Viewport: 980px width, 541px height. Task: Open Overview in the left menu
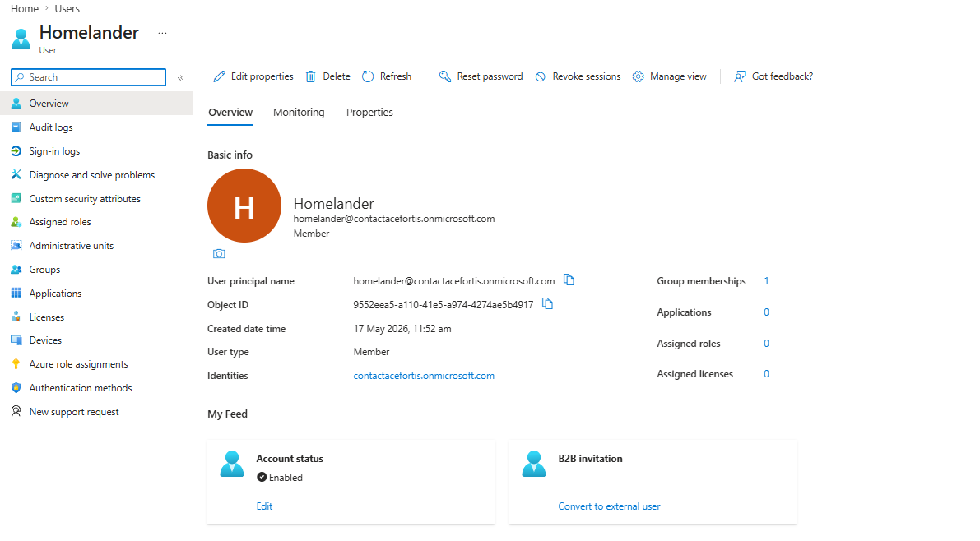(x=96, y=103)
